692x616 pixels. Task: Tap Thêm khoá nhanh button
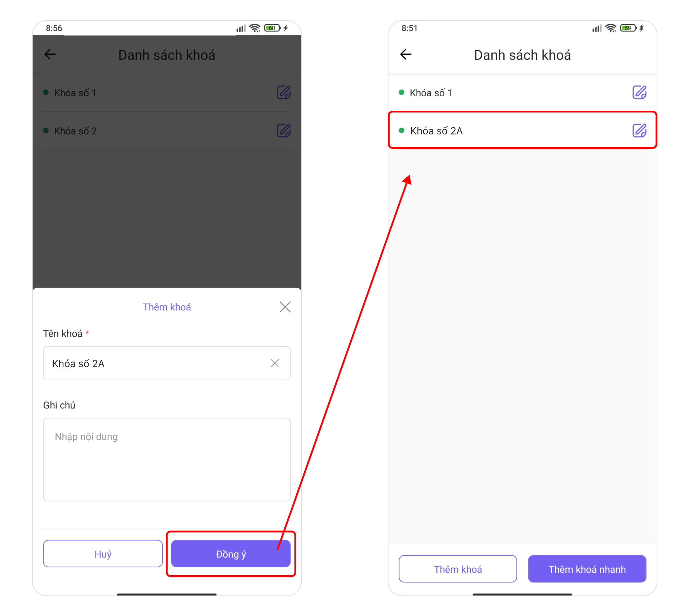(x=587, y=569)
